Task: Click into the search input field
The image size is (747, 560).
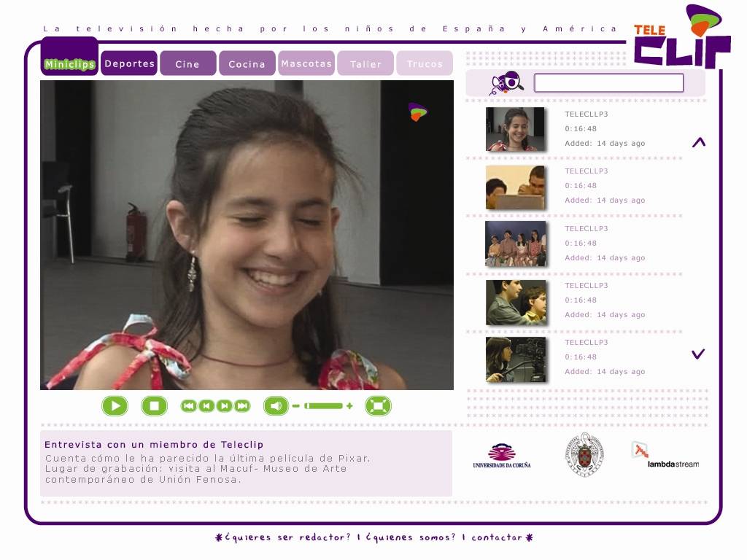Action: (609, 83)
